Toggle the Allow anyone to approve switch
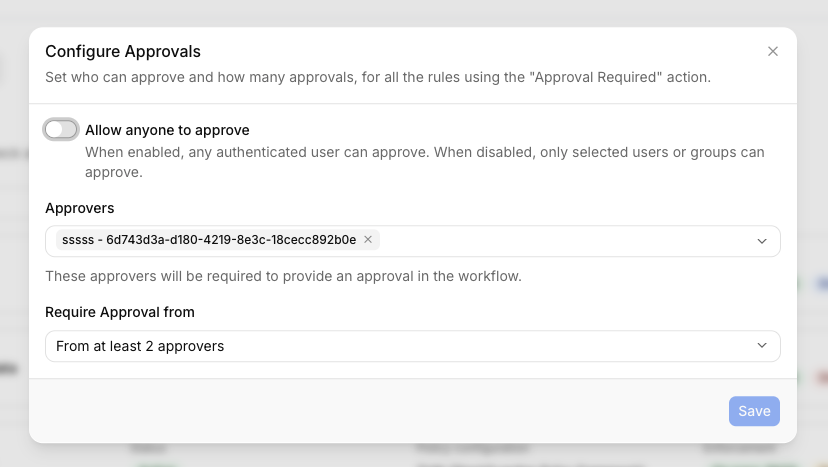This screenshot has width=828, height=467. tap(61, 129)
